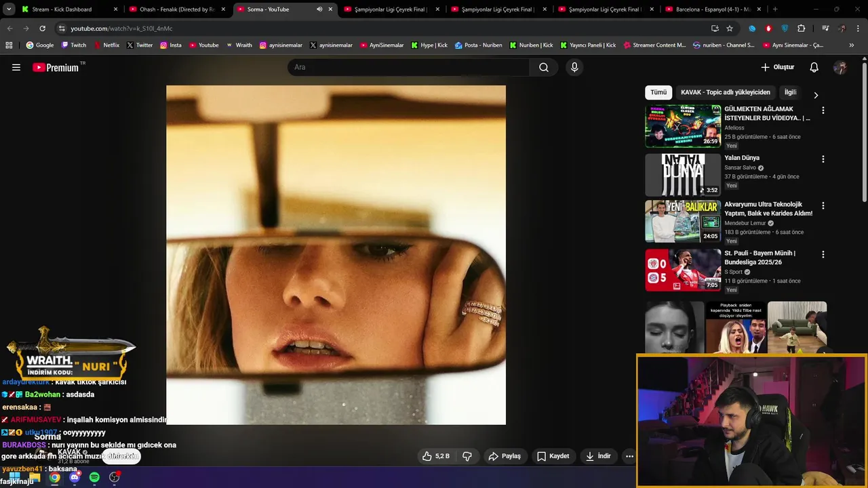868x488 pixels.
Task: Dislike the video
Action: [x=467, y=456]
